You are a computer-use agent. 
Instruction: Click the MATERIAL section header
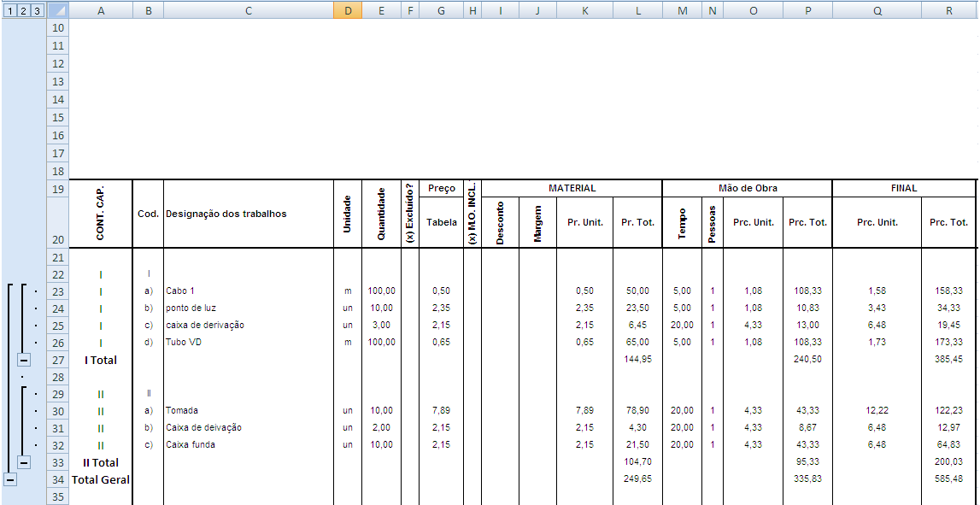[x=572, y=188]
